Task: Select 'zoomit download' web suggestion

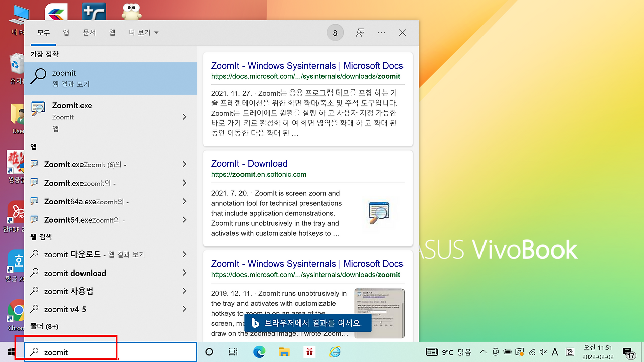Action: pyautogui.click(x=99, y=273)
